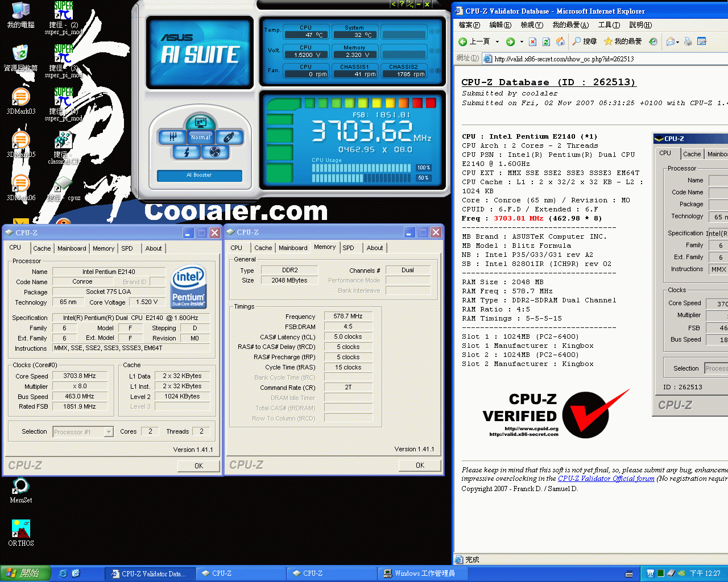
Task: Click OK in the left CPU-Z CPU window
Action: pos(198,465)
